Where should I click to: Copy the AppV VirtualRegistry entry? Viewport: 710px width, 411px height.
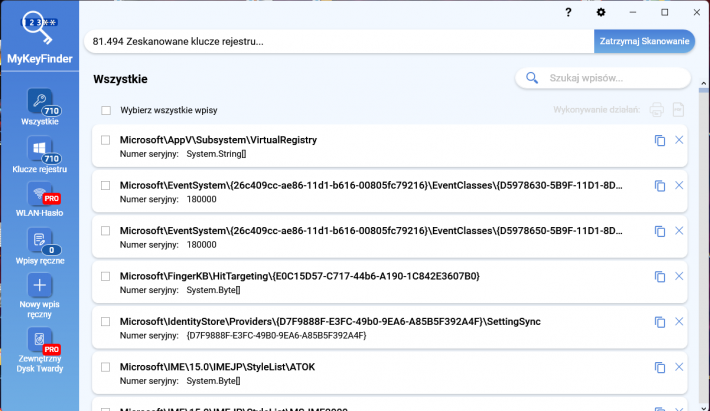tap(660, 140)
